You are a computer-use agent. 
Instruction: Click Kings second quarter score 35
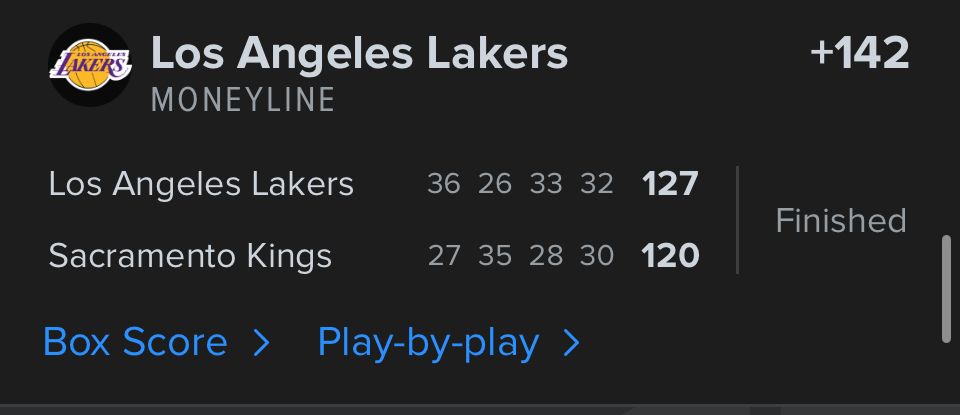point(495,256)
